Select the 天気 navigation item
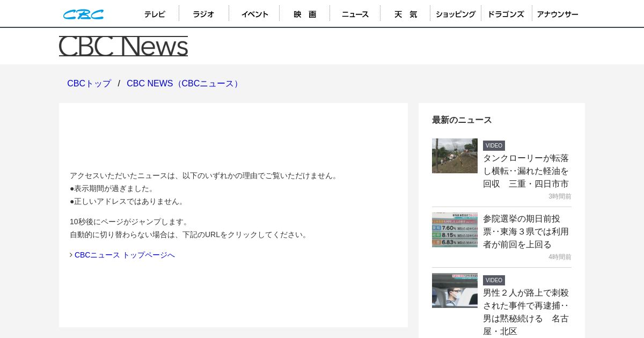The width and height of the screenshot is (644, 338). point(405,14)
